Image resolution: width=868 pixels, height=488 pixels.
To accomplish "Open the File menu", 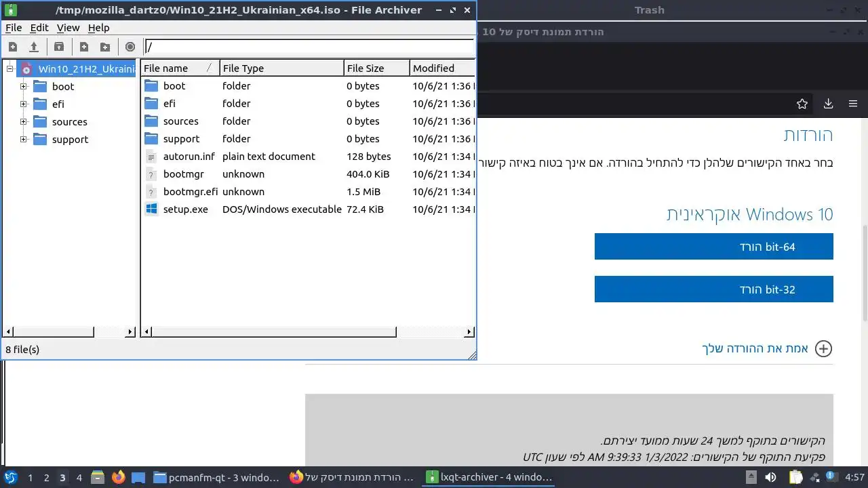I will pyautogui.click(x=14, y=28).
